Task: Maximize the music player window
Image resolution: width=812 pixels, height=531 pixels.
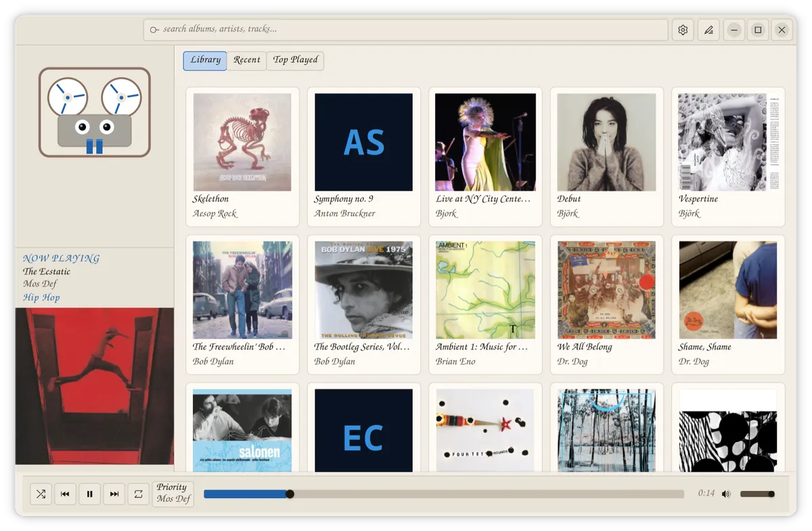Action: (758, 30)
